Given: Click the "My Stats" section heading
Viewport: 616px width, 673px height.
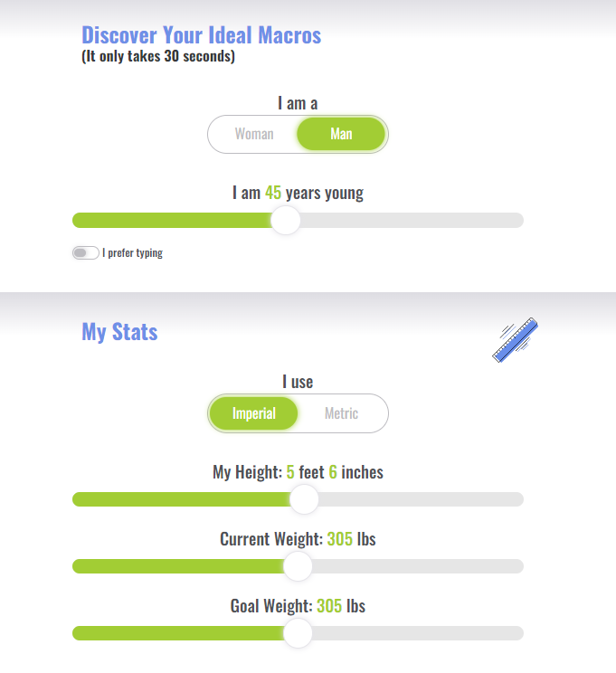Looking at the screenshot, I should click(119, 332).
